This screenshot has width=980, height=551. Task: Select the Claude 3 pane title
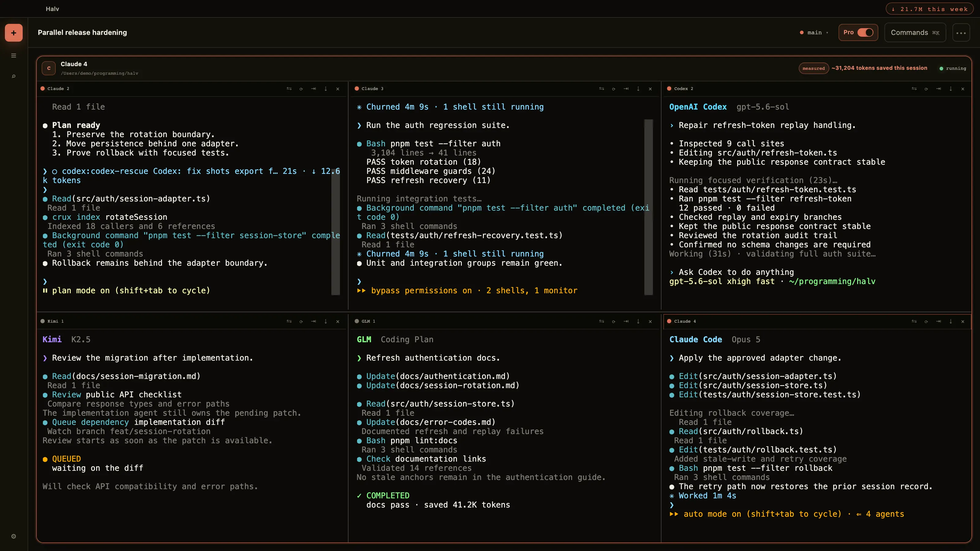(x=372, y=88)
